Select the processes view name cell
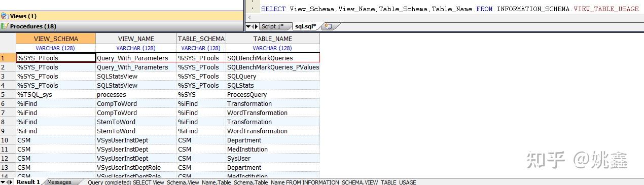 pos(136,94)
